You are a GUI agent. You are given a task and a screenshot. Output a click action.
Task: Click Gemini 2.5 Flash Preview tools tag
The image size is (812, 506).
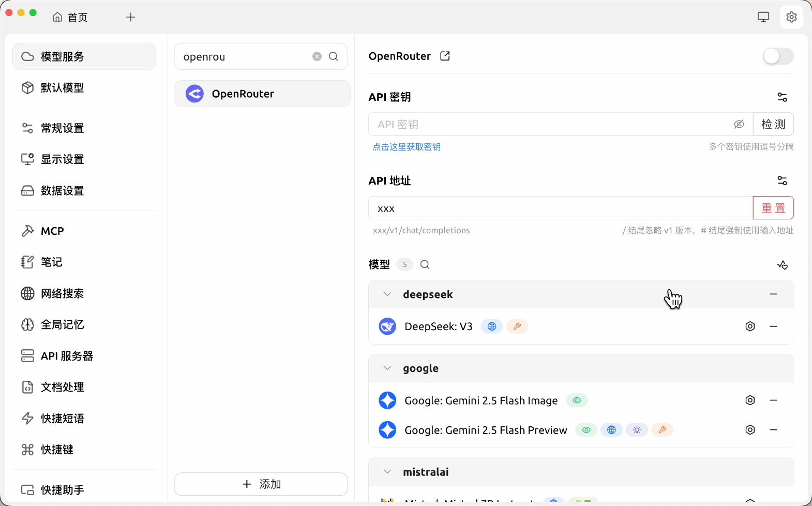[662, 430]
